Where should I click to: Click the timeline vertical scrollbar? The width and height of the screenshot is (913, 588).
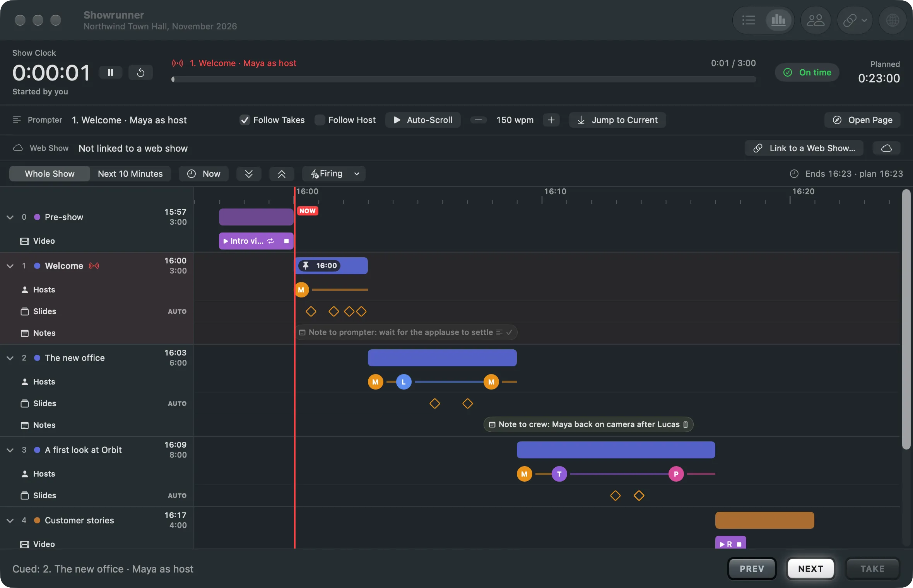[906, 319]
